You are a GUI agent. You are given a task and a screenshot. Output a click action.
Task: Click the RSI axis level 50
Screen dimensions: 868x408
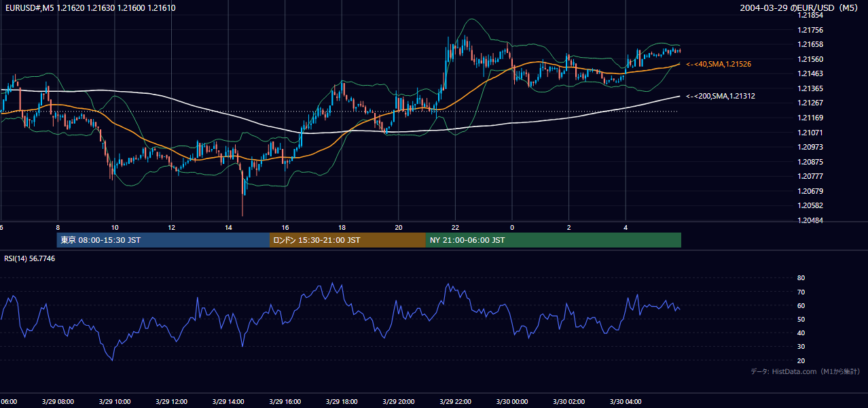coord(801,319)
